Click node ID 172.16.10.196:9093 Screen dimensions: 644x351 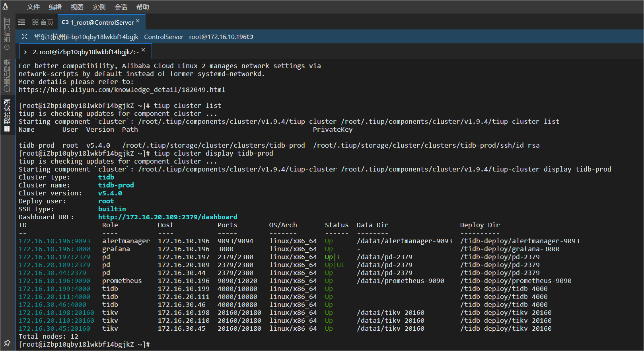[x=54, y=241]
